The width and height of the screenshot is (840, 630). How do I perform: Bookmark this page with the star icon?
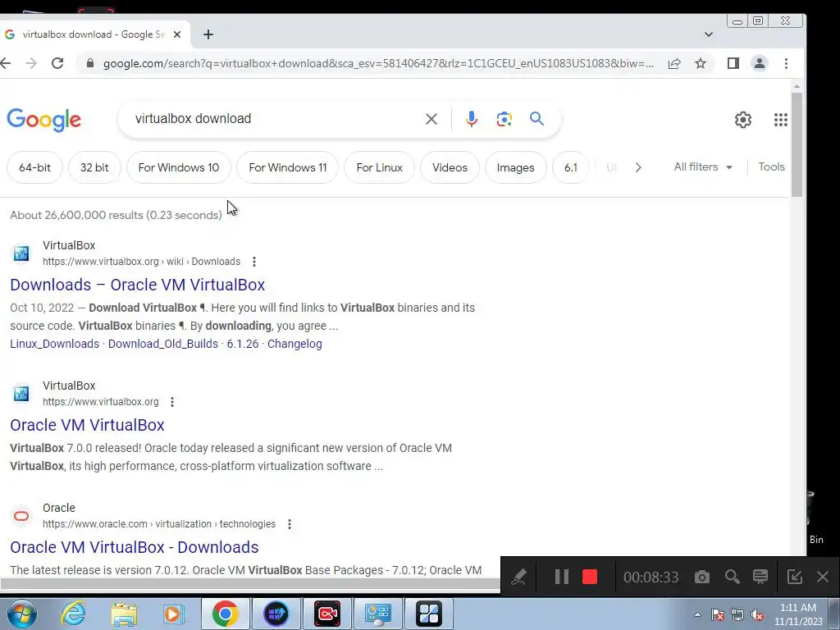(701, 63)
